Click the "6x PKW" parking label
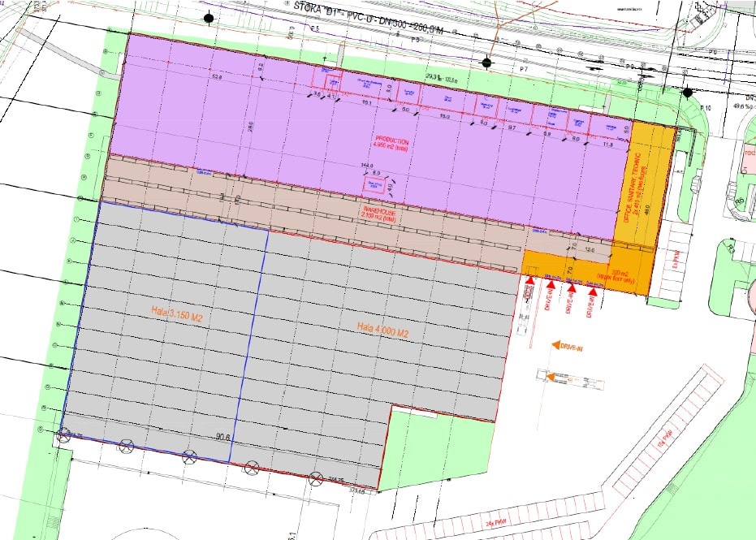 676,261
